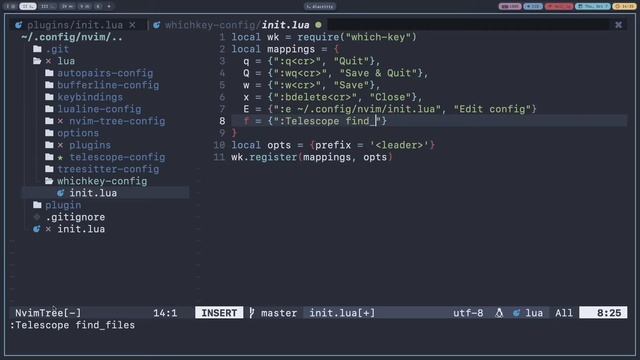
Task: Go up from ~/.config/nvim/.. root entry
Action: point(72,37)
